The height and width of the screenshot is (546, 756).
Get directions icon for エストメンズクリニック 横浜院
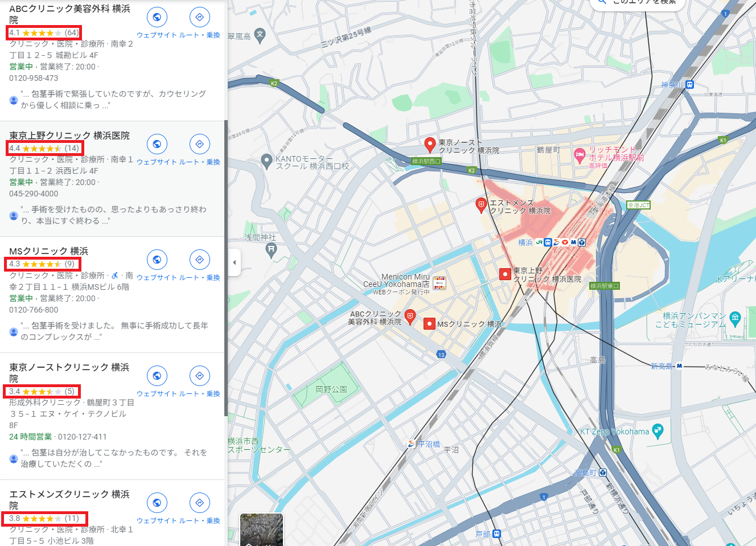coord(199,503)
